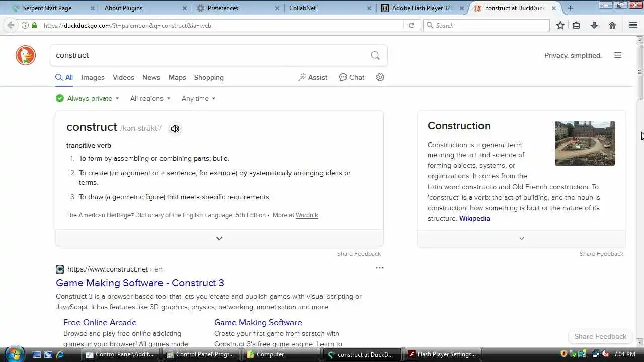Open downloads via the down-arrow toolbar icon
The height and width of the screenshot is (362, 644).
pyautogui.click(x=594, y=25)
